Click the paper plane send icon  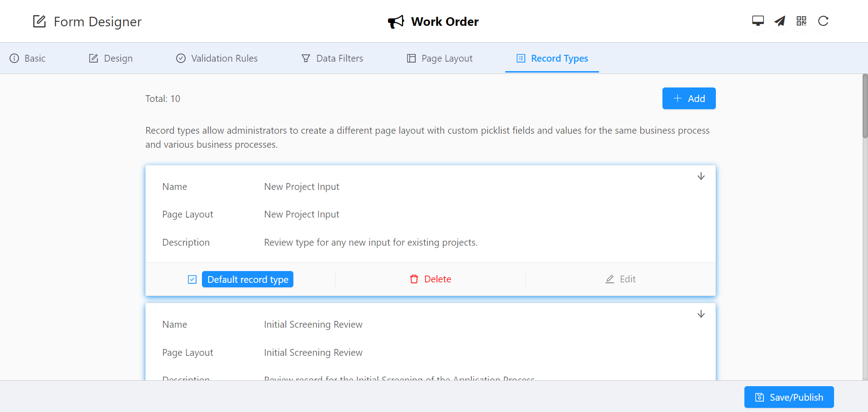click(x=780, y=21)
